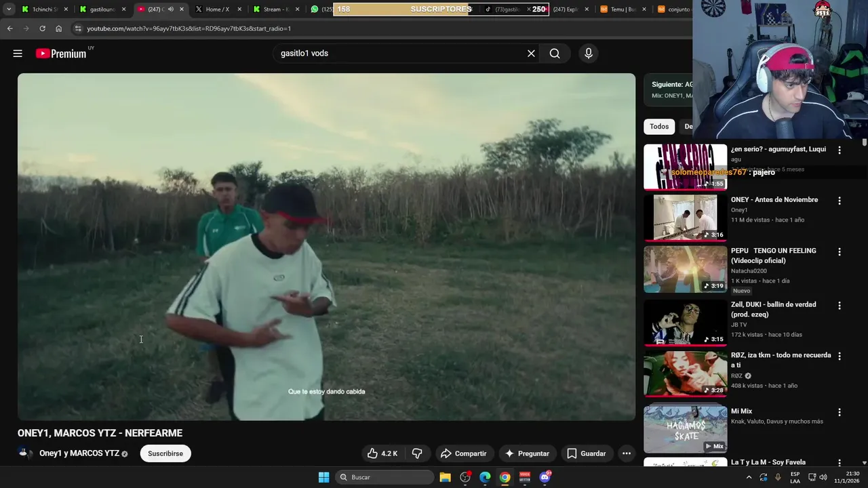Play PEPU TENGO UN FEELING thumbnail
This screenshot has height=488, width=868.
coord(685,269)
